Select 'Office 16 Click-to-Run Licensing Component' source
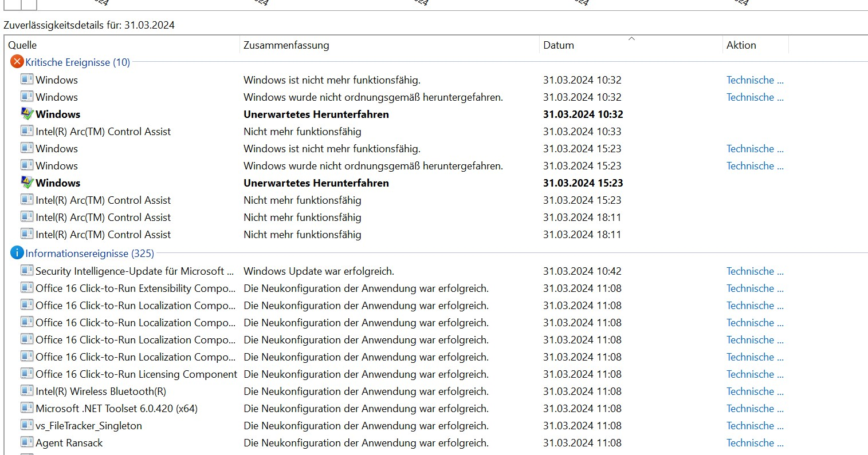 (136, 374)
